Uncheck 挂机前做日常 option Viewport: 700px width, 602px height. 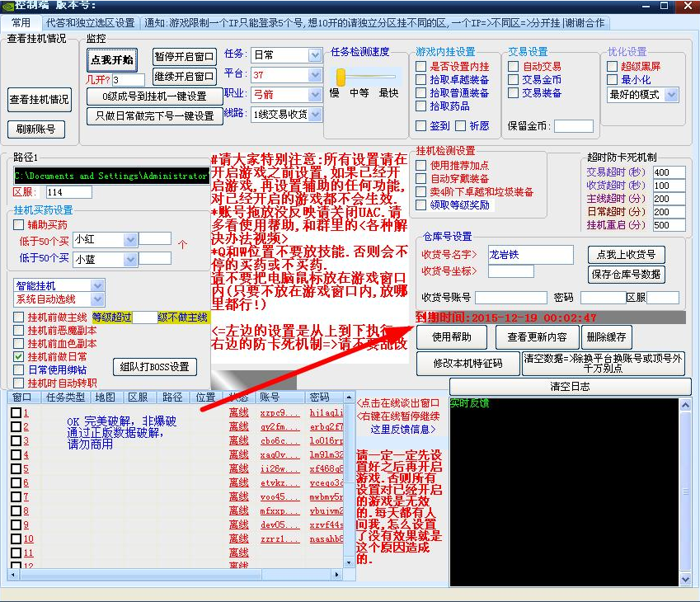tap(19, 356)
